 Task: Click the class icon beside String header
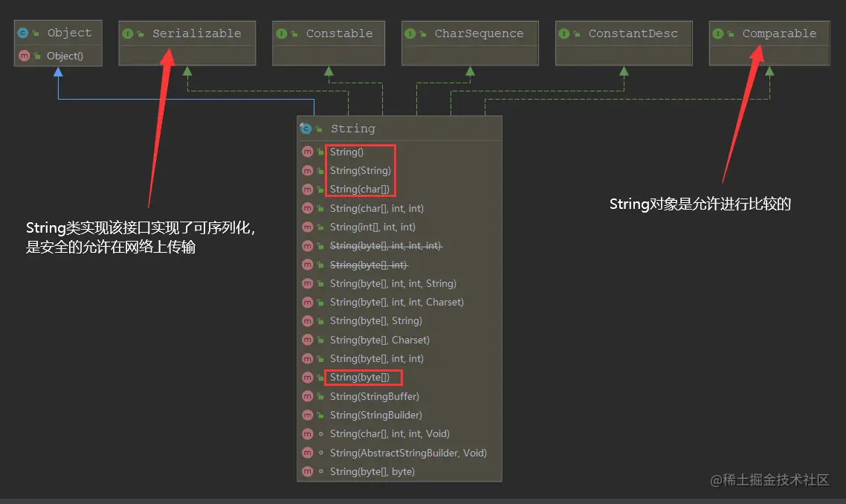(x=306, y=129)
